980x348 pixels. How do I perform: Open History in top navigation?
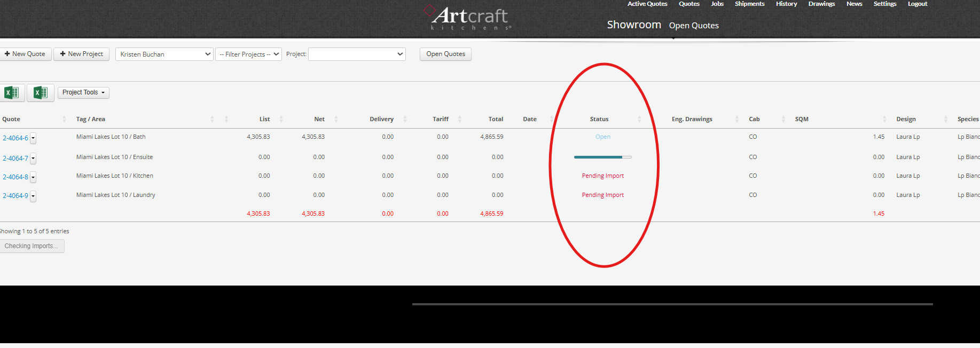786,4
